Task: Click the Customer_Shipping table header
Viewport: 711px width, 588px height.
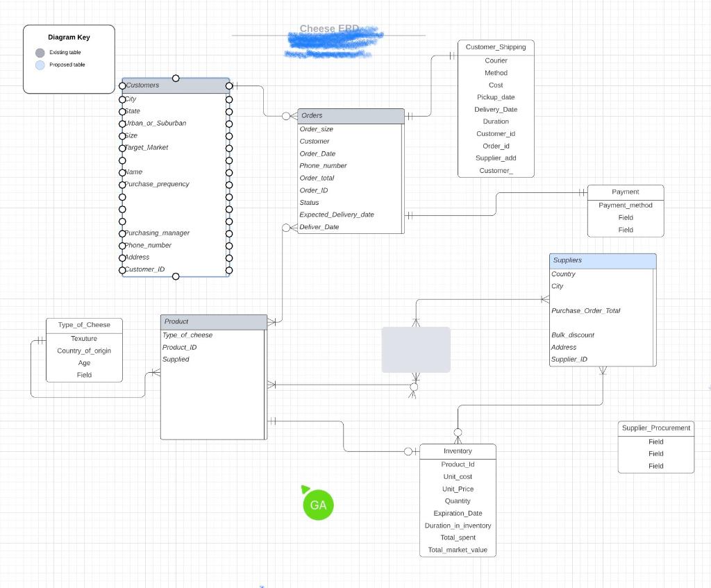Action: click(496, 47)
